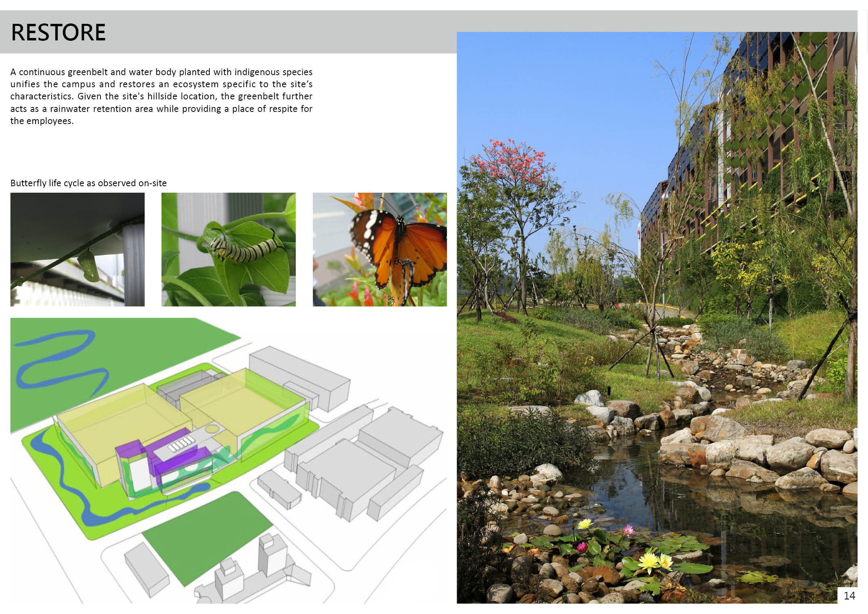Open the orange butterfly photo
The width and height of the screenshot is (868, 614).
[379, 249]
